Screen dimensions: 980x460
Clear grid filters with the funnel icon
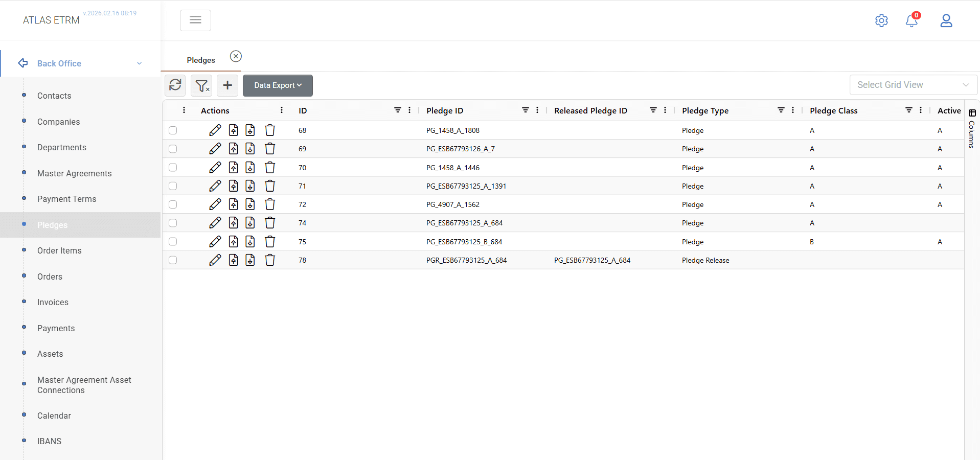202,85
